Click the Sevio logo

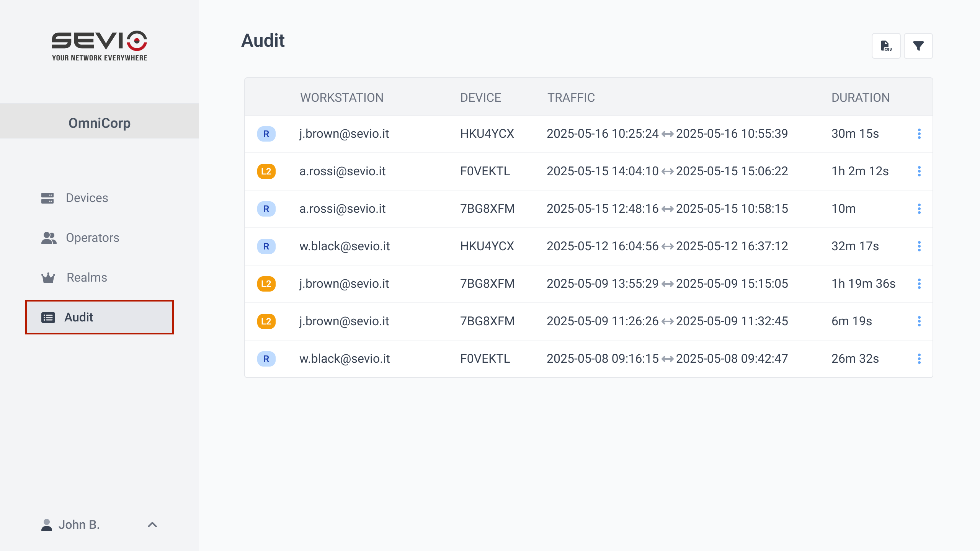pos(100,46)
